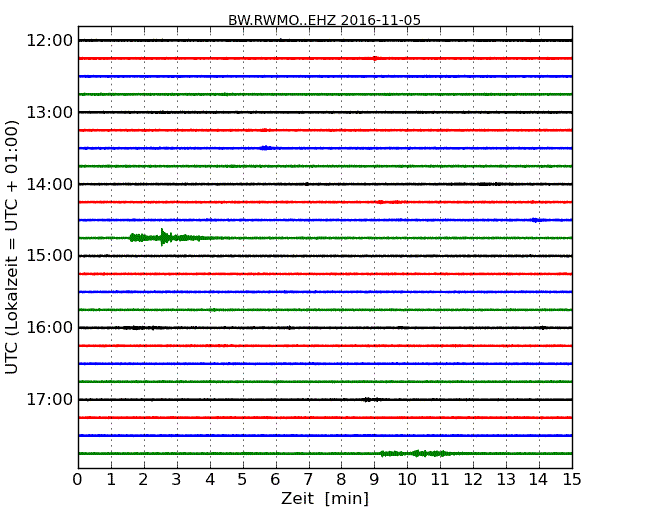650x520 pixels.
Task: Click the x-axis tick label 5
Action: 242,480
